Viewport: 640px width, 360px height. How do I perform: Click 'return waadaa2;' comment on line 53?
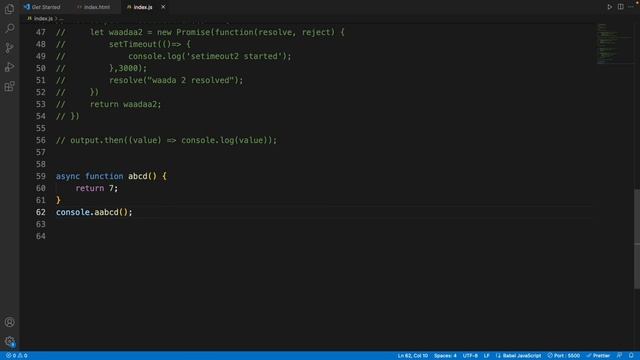click(x=126, y=104)
